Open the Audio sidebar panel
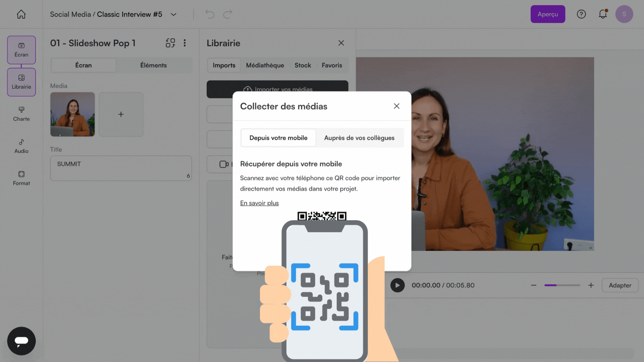The image size is (644, 362). click(21, 146)
